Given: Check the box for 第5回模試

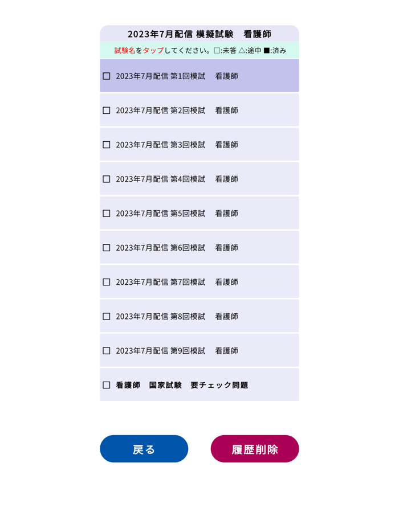Looking at the screenshot, I should 106,213.
